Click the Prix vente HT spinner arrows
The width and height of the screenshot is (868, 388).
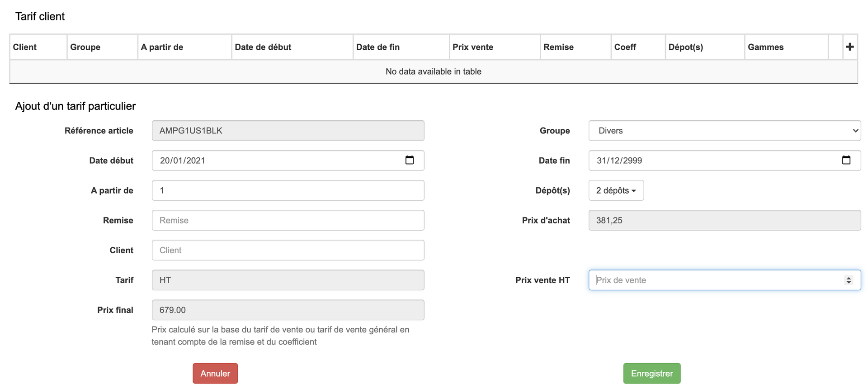pos(848,280)
